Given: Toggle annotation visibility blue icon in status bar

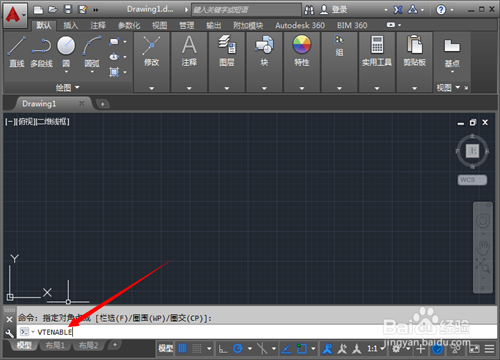Looking at the screenshot, I should [327, 349].
